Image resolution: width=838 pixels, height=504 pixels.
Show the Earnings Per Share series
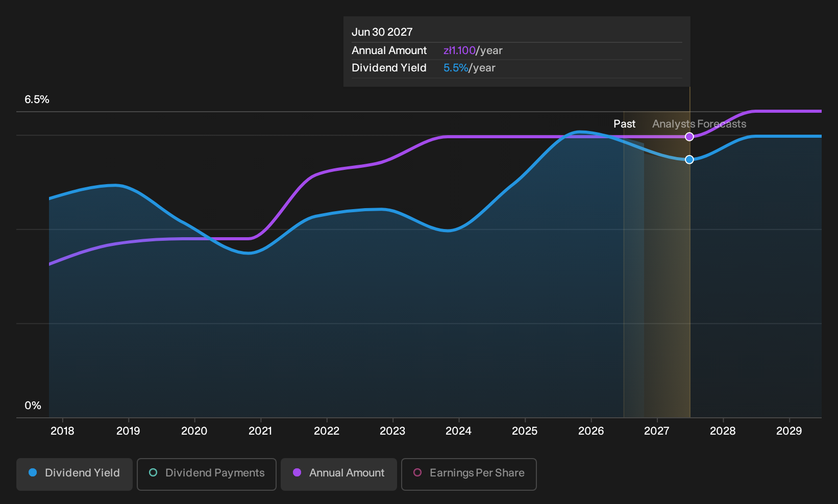pyautogui.click(x=469, y=474)
